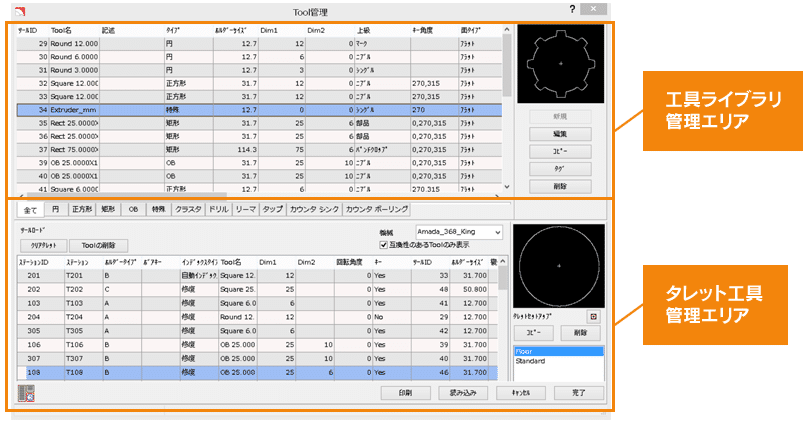Click 削除 button under タレットセットアップ
This screenshot has width=810, height=423.
point(581,333)
